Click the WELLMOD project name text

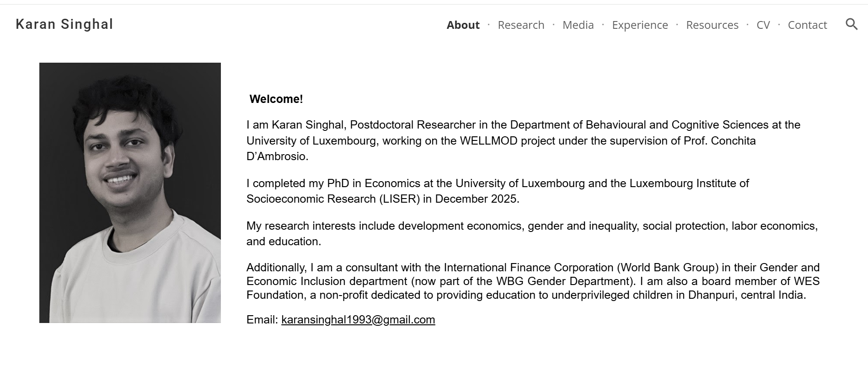click(488, 141)
